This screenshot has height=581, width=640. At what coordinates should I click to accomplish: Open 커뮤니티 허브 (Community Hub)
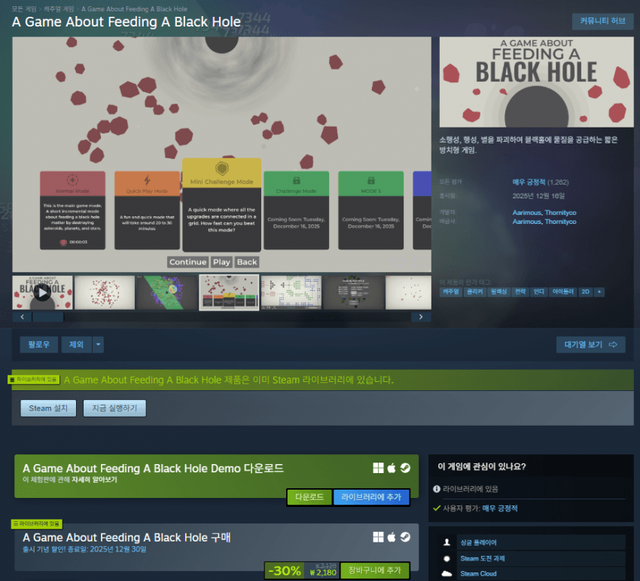[603, 21]
